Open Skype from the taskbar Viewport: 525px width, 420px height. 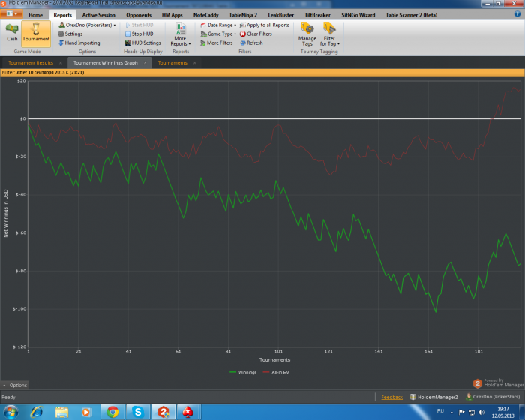138,412
